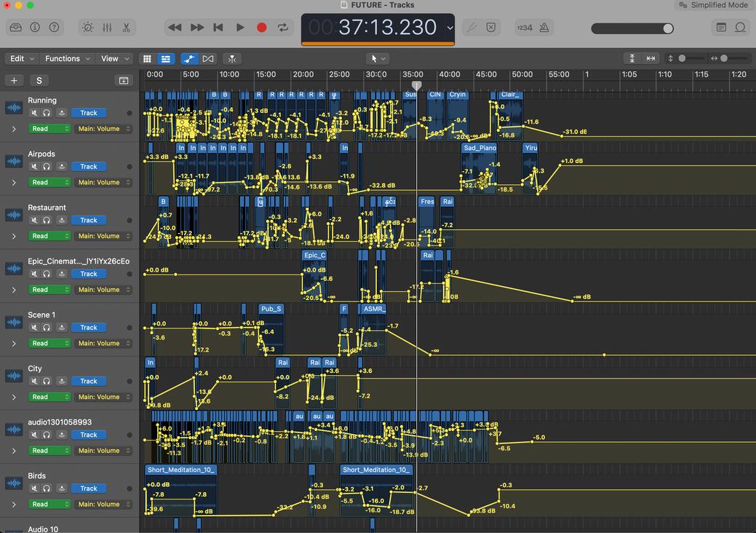Open the List Editors icon
This screenshot has width=756, height=533.
click(721, 28)
